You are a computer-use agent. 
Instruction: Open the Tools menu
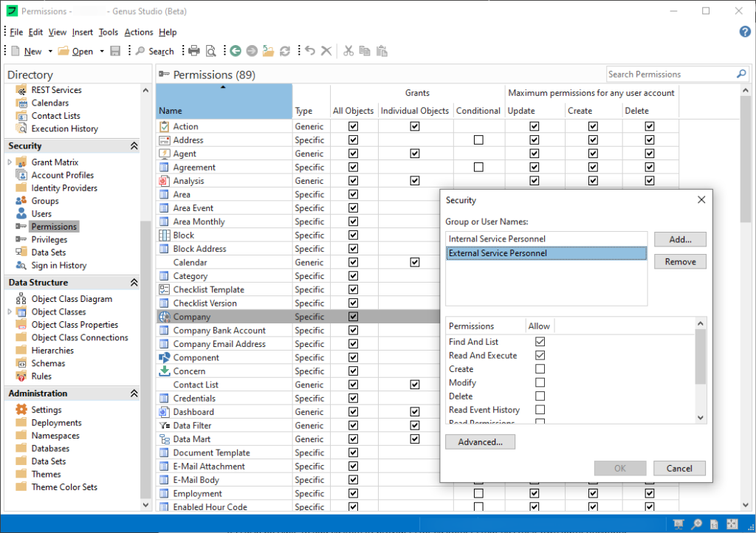tap(109, 32)
